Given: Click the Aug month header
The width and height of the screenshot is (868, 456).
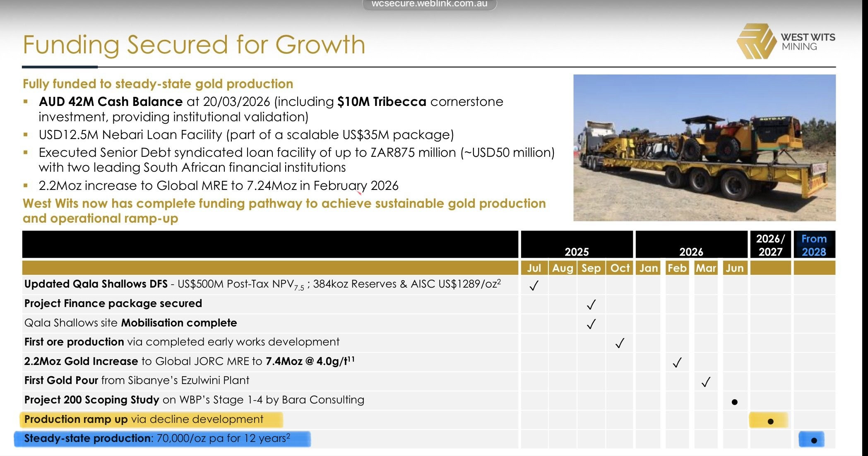Looking at the screenshot, I should click(x=563, y=268).
